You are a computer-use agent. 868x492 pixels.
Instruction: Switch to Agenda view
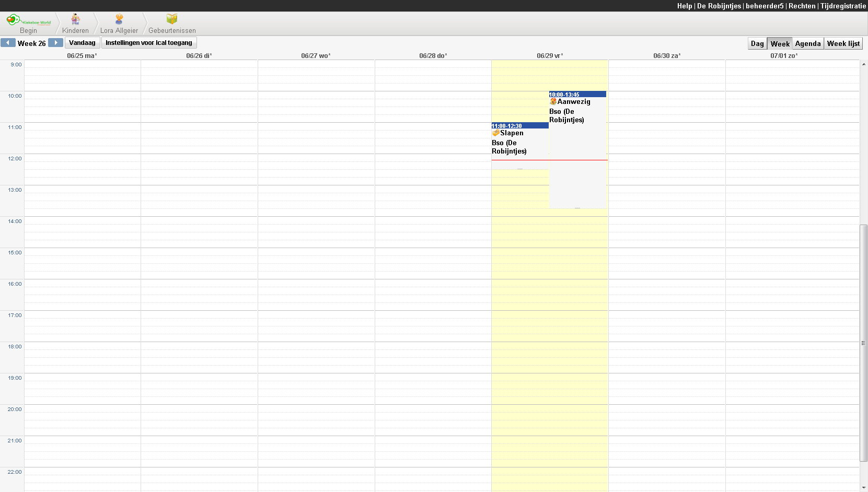coord(808,44)
